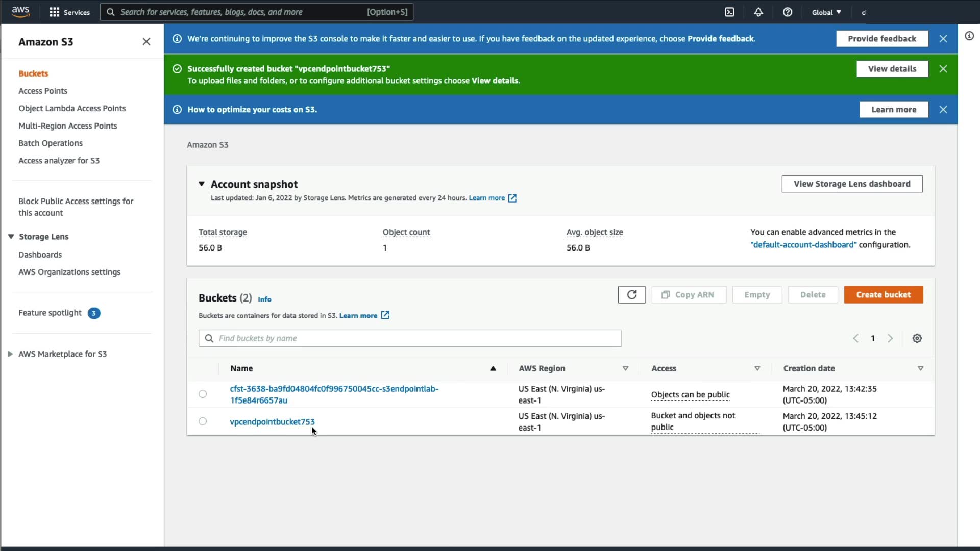
Task: Click the Create bucket button
Action: tap(883, 295)
